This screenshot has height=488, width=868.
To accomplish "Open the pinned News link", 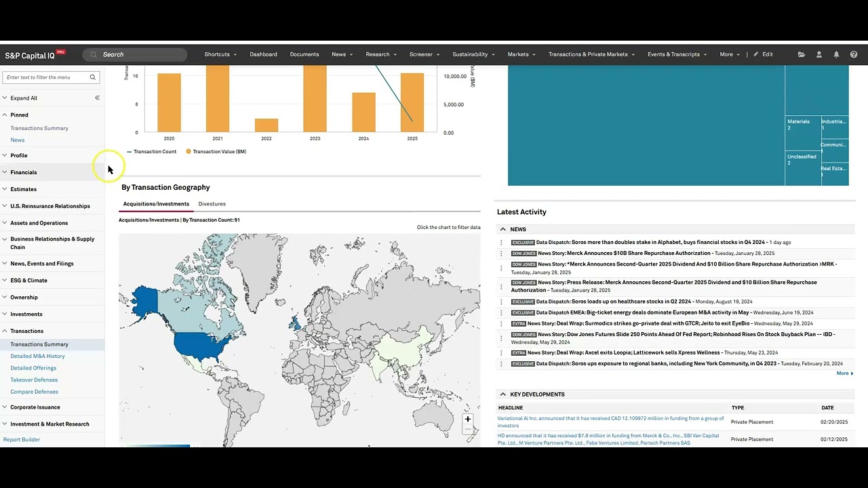I will point(18,140).
